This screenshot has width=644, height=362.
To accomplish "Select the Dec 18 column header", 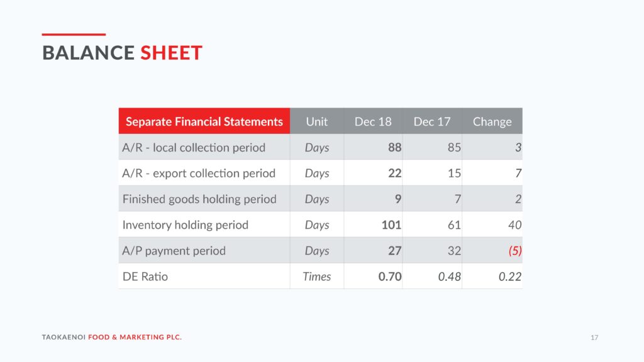I will click(x=373, y=121).
